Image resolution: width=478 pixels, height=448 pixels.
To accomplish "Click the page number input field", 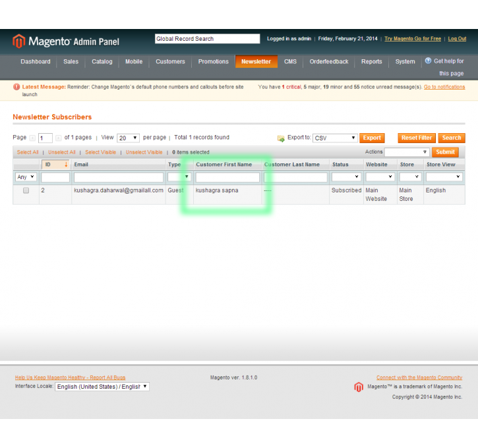I will [45, 138].
